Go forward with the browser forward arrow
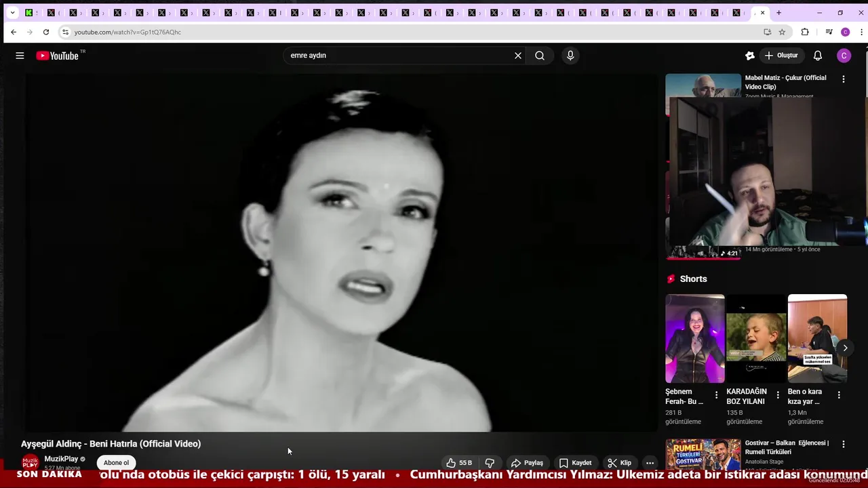 (29, 32)
